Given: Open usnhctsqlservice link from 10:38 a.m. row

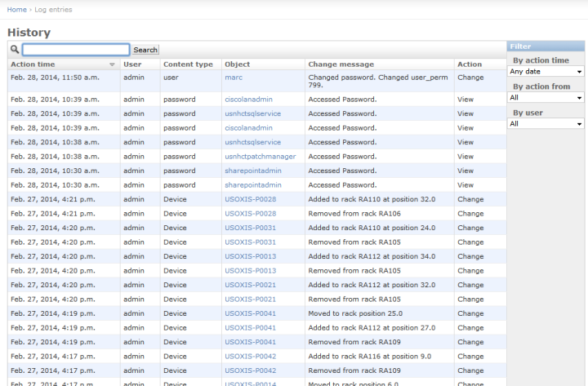Looking at the screenshot, I should point(252,142).
